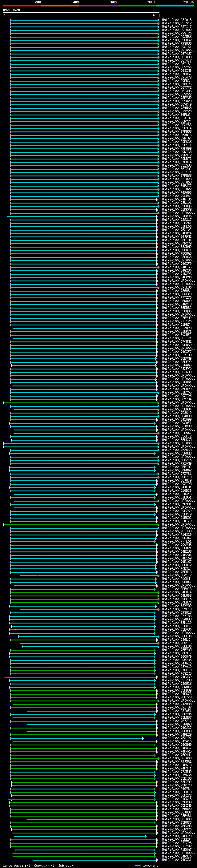Open hit UniRef100_B9I4Y2

pos(177,78)
